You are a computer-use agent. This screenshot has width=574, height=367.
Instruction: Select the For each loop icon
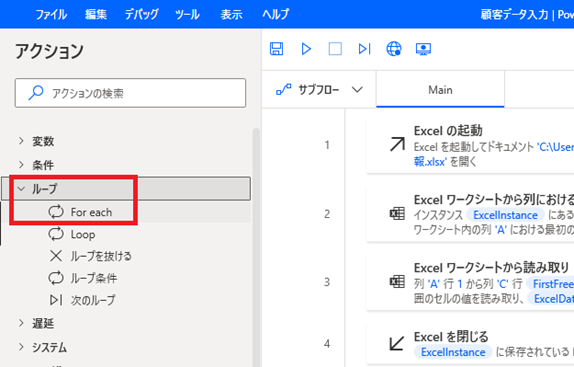tap(56, 212)
